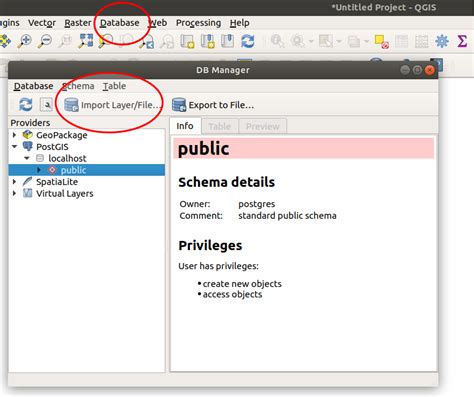Click Import Layer/File button
Viewport: 474px width, 397px height.
tap(113, 105)
